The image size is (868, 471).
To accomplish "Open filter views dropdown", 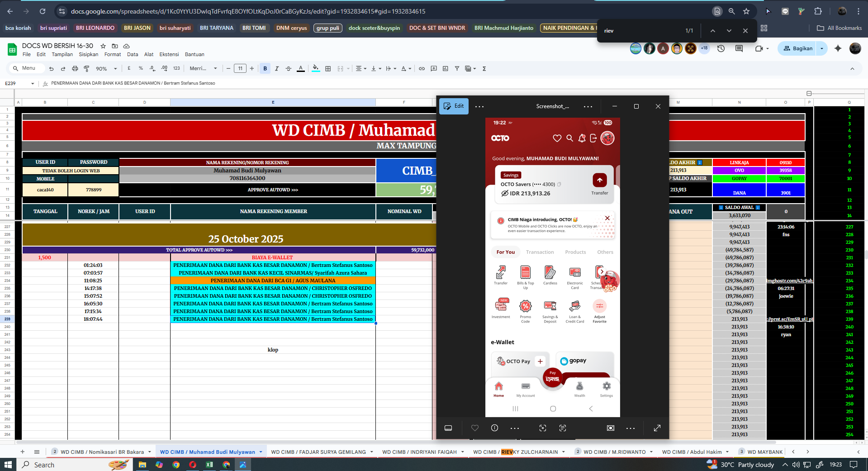I will (470, 68).
